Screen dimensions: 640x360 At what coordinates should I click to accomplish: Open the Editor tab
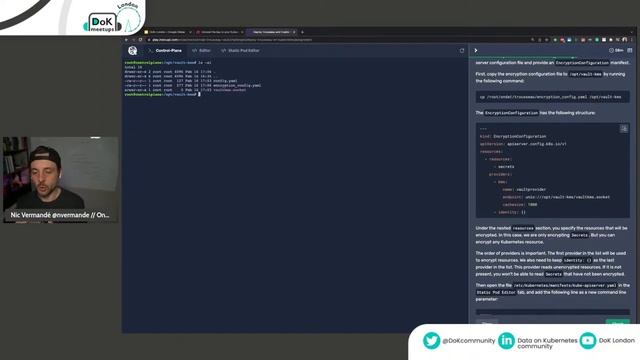[x=201, y=50]
